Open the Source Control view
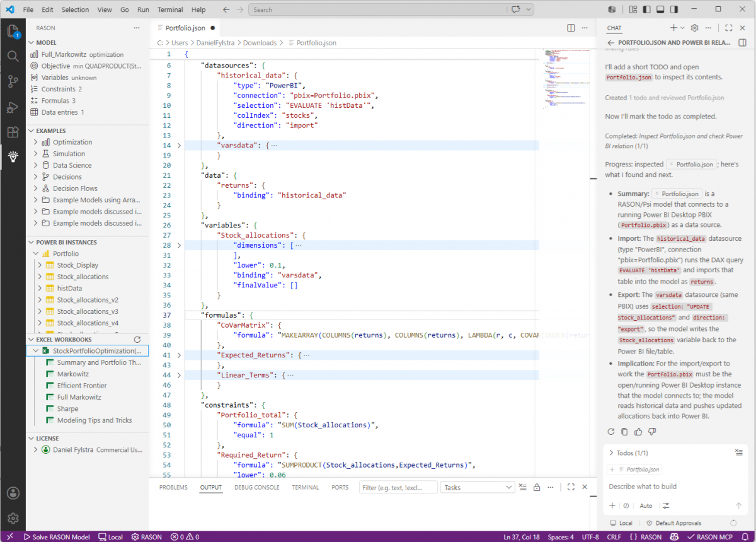Image resolution: width=756 pixels, height=542 pixels. pos(13,81)
